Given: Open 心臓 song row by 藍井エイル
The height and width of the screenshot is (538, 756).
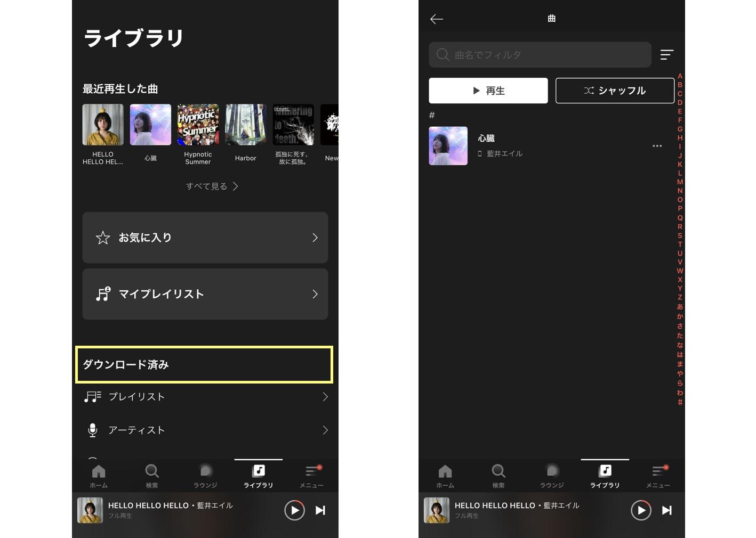Looking at the screenshot, I should (546, 146).
